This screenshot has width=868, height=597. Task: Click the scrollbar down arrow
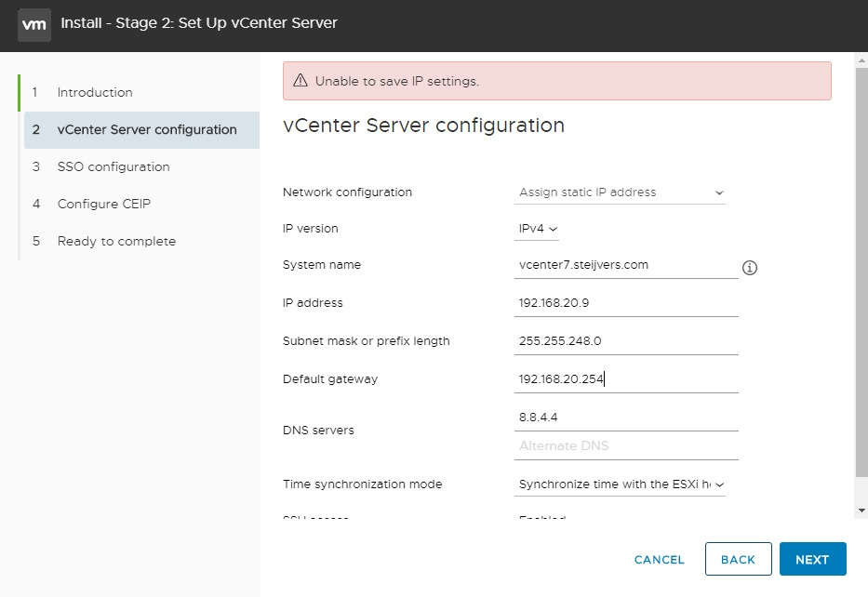click(861, 511)
